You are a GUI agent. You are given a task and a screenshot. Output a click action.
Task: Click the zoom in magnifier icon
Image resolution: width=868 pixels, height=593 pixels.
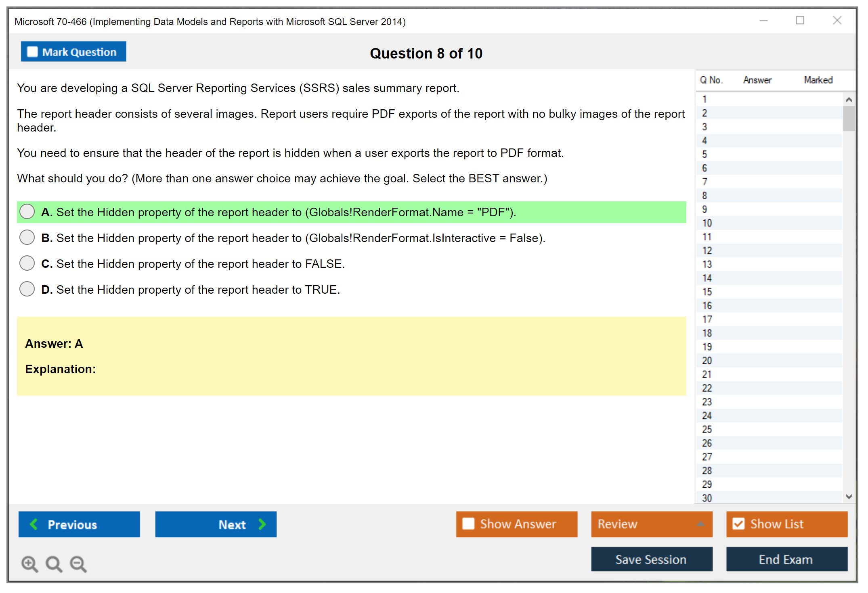pyautogui.click(x=29, y=564)
